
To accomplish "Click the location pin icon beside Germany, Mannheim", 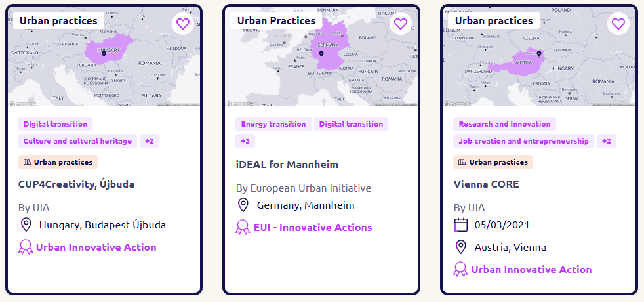I will [243, 205].
